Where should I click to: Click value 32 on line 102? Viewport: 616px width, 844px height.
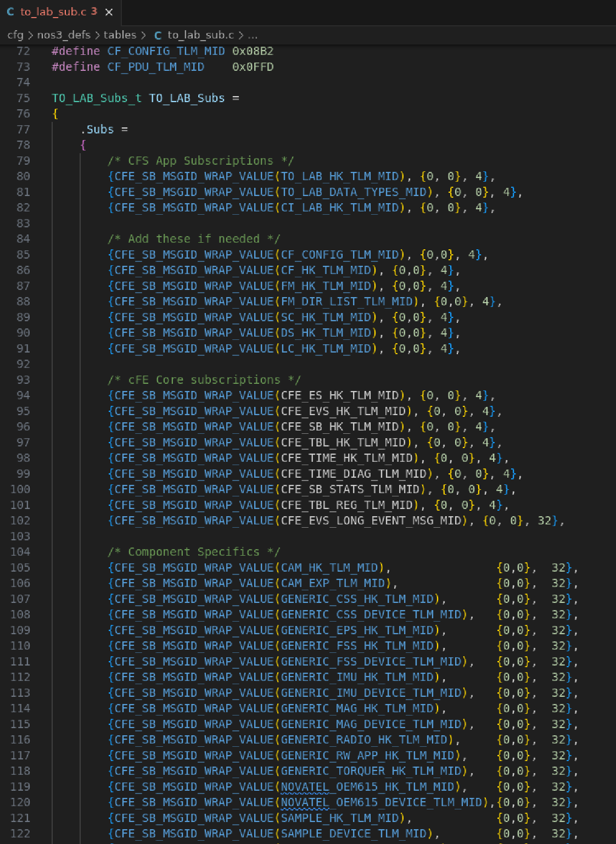[544, 521]
